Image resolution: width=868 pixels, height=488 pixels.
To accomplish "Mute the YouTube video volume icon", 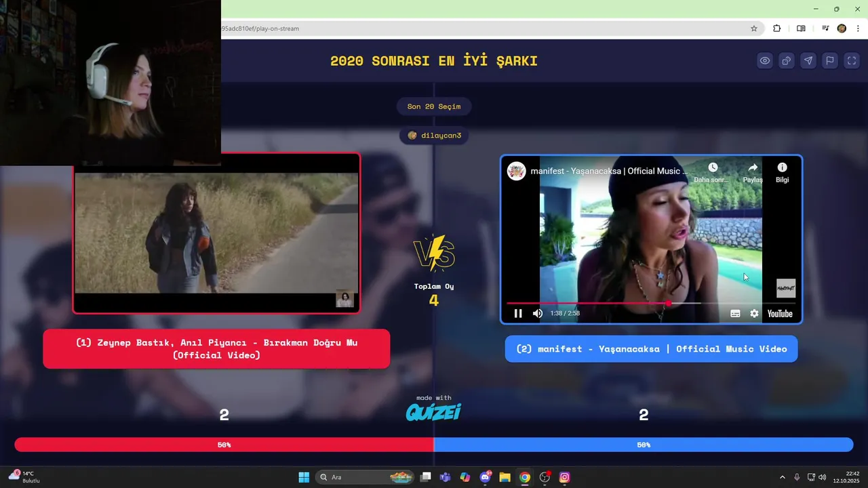I will [538, 313].
